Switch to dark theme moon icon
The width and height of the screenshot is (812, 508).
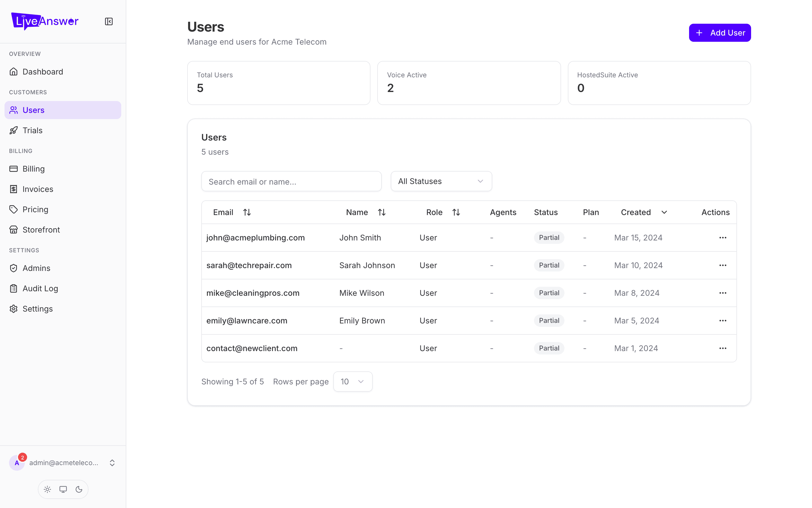pos(79,489)
